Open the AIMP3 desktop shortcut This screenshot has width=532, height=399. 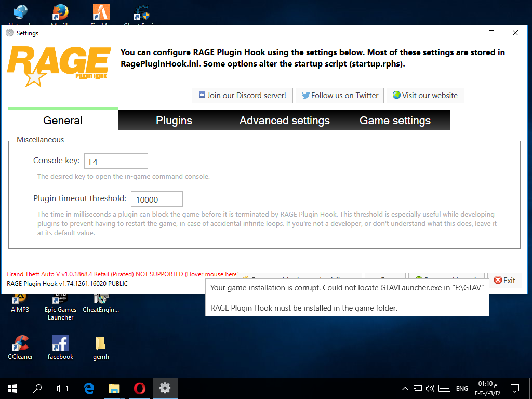click(x=20, y=303)
